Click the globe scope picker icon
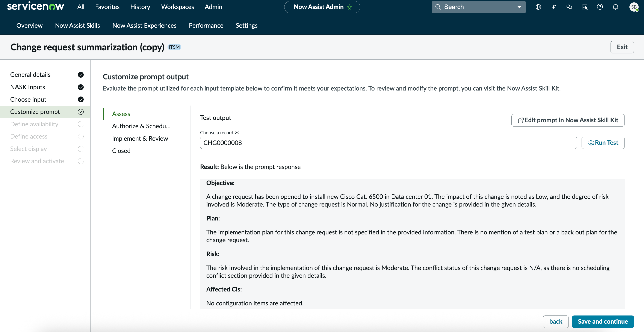 click(x=538, y=7)
